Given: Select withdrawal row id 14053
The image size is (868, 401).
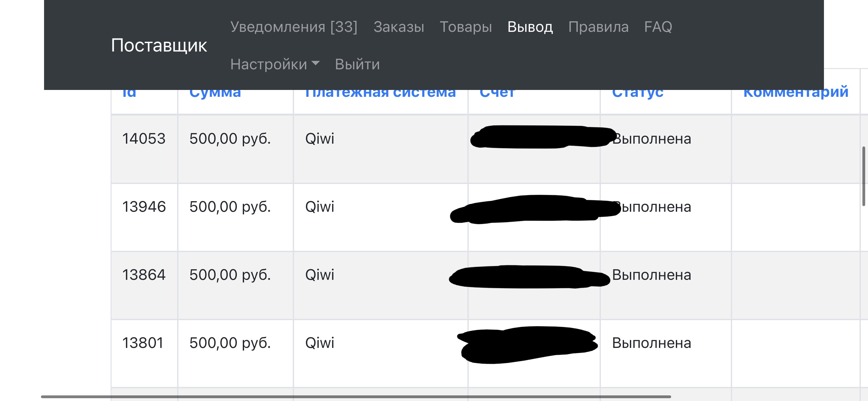Looking at the screenshot, I should pos(143,139).
